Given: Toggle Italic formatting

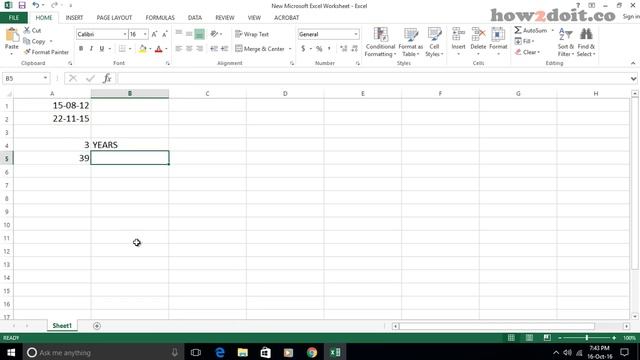Looking at the screenshot, I should 91,49.
